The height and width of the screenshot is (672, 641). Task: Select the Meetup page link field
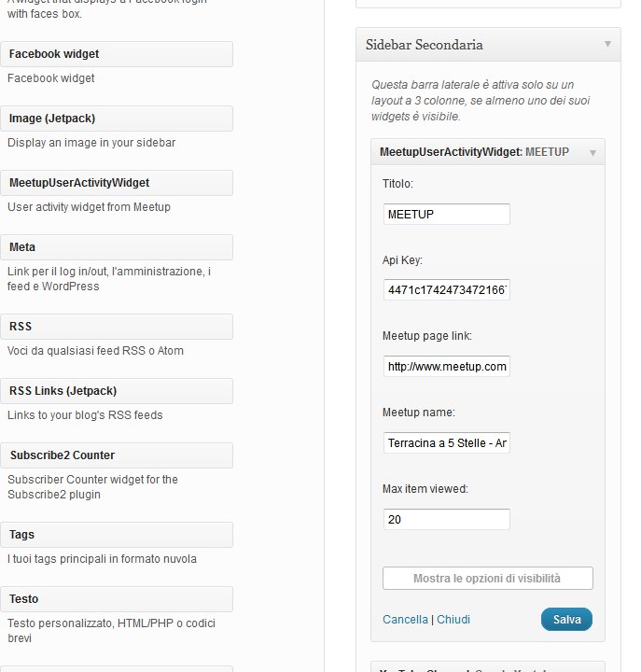pyautogui.click(x=447, y=367)
